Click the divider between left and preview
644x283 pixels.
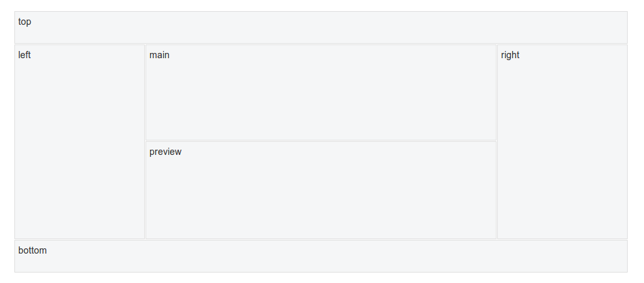coord(145,190)
